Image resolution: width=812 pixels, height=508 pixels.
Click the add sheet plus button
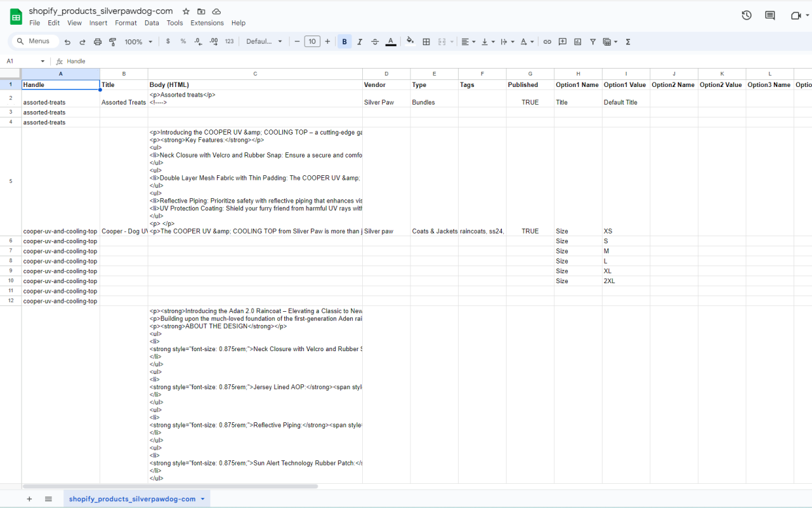(29, 499)
